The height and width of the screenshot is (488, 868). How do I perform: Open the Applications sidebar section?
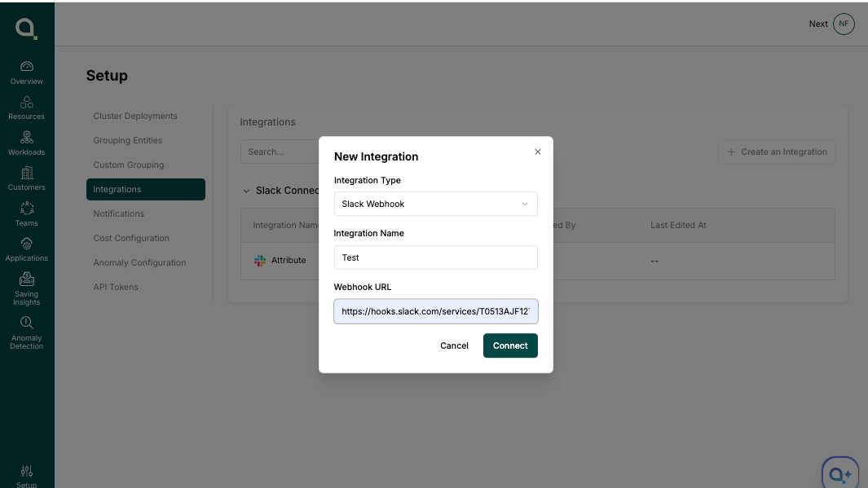[x=27, y=250]
